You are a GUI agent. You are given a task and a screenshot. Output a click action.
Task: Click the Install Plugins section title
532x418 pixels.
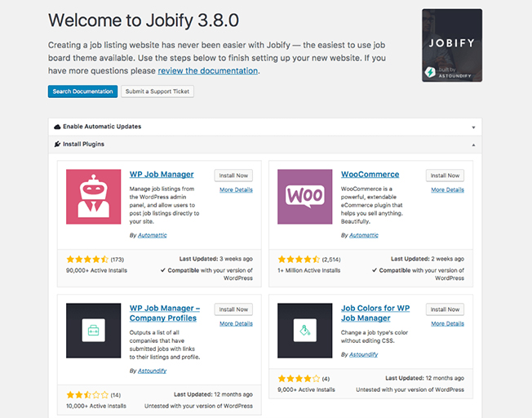[x=83, y=145]
